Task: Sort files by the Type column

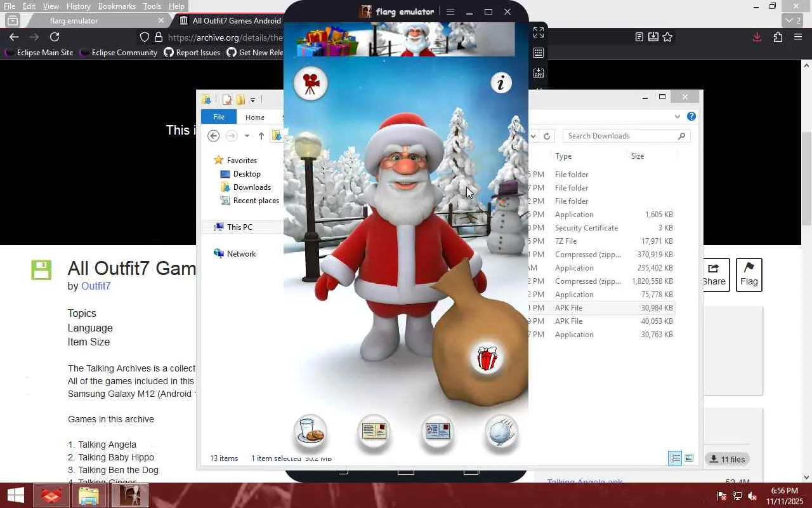Action: (563, 156)
